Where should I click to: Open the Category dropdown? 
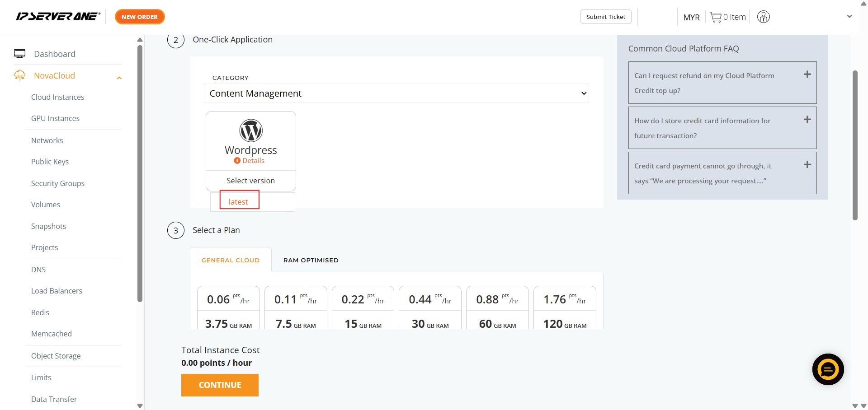coord(396,93)
